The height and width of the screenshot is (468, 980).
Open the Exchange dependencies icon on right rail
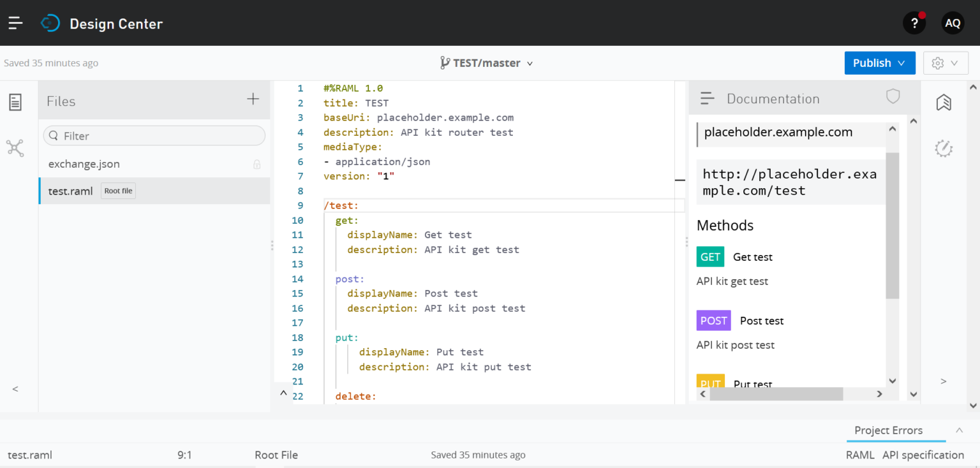click(x=944, y=102)
